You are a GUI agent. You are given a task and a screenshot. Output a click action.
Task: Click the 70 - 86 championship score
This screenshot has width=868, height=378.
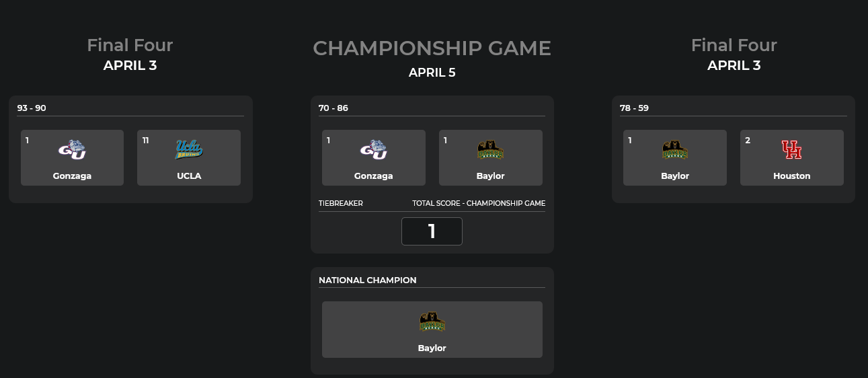[x=333, y=108]
